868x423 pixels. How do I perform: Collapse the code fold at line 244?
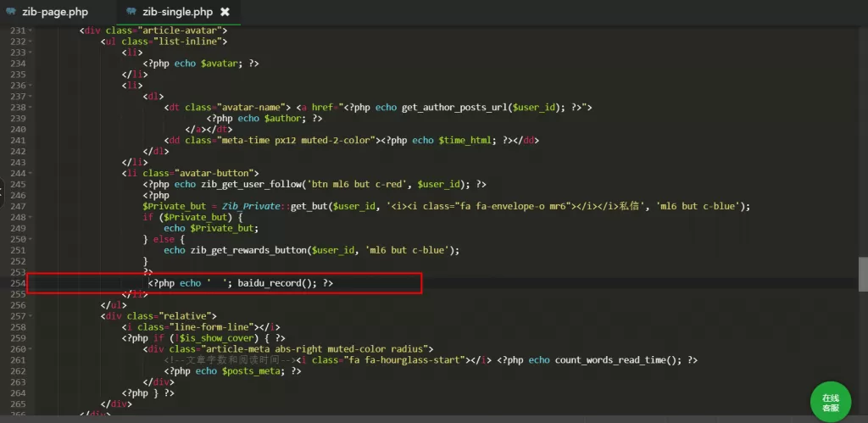pos(30,173)
